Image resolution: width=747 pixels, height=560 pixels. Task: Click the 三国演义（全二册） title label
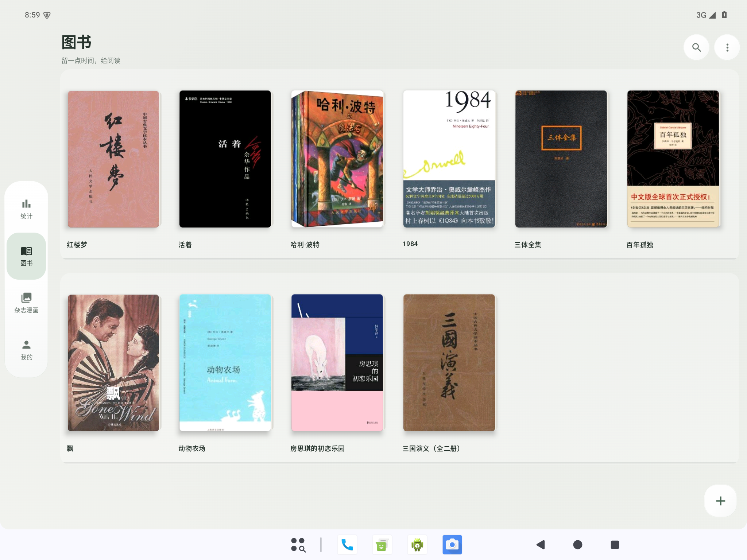pyautogui.click(x=433, y=448)
